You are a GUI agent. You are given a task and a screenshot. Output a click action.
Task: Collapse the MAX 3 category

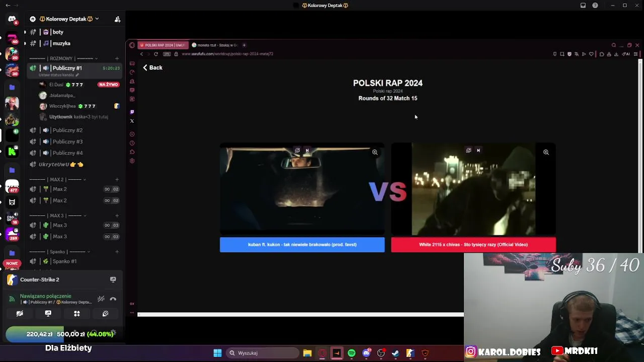[x=58, y=216]
